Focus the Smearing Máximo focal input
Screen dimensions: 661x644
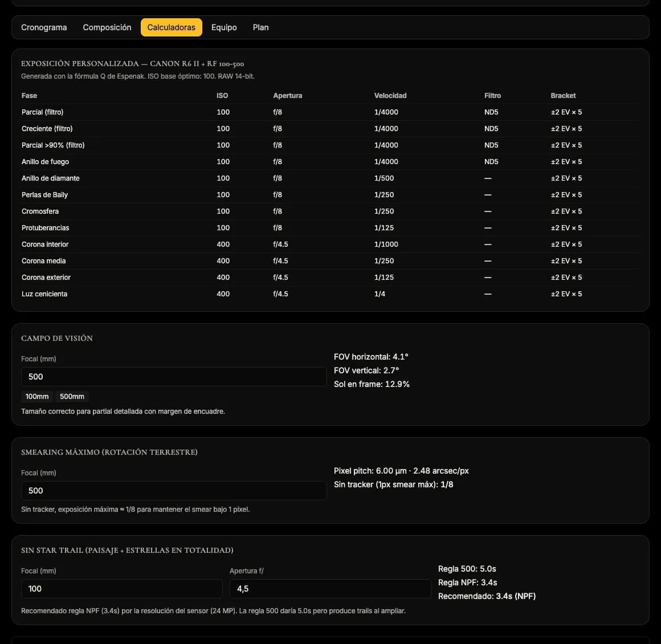point(174,491)
